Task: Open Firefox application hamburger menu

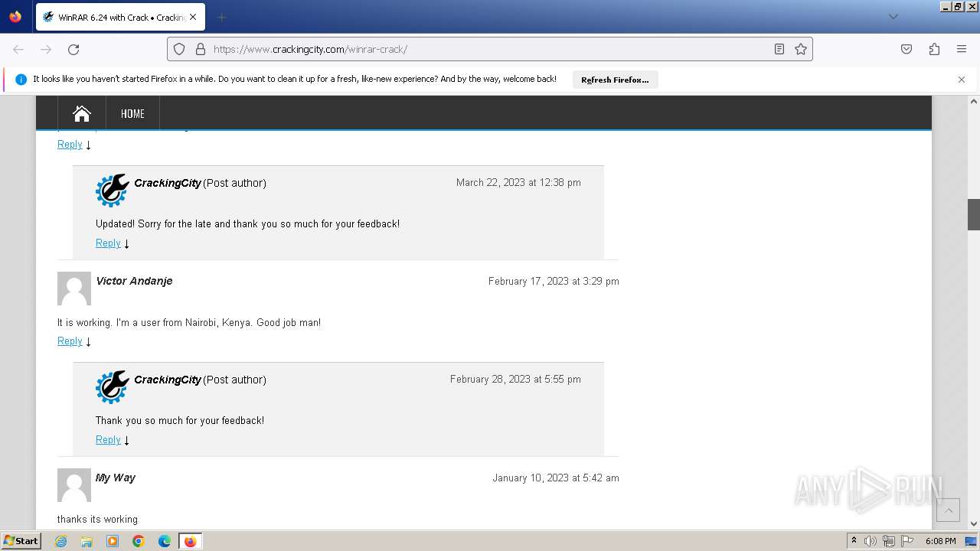Action: pos(962,49)
